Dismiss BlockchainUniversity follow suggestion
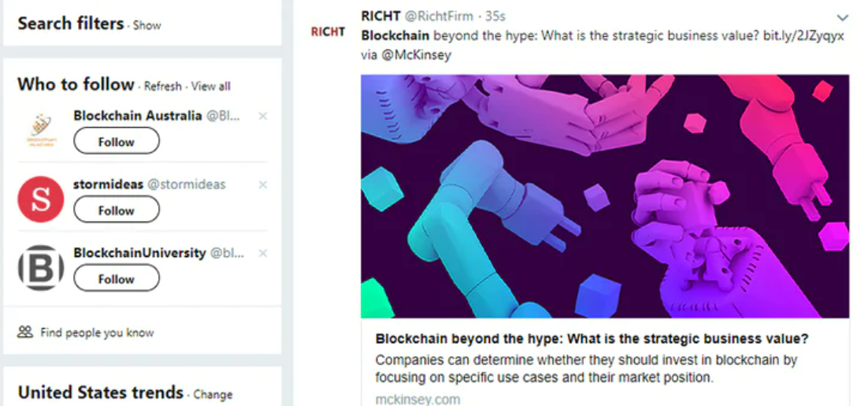 263,253
